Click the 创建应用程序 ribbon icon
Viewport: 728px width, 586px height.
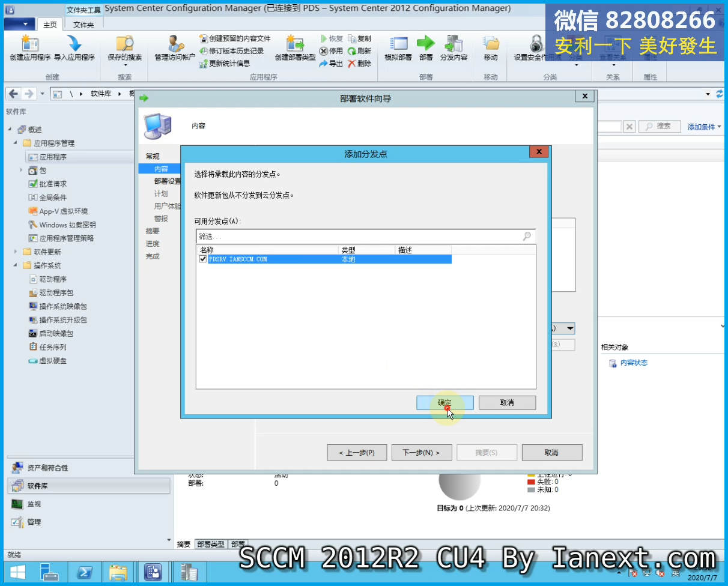30,48
